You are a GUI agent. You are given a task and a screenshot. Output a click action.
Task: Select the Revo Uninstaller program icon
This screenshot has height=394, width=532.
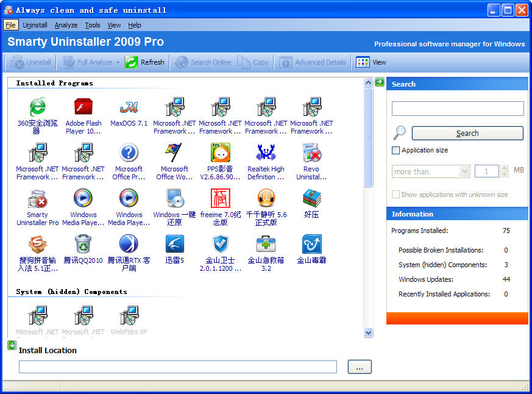[311, 153]
